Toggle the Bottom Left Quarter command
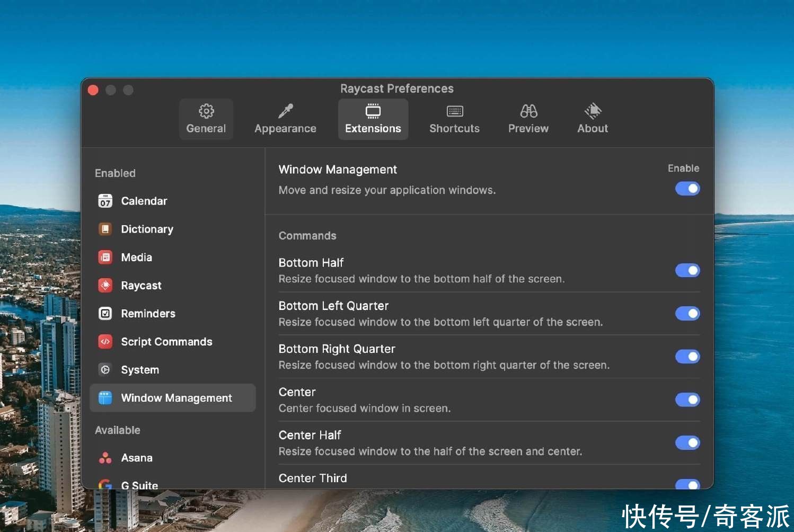Image resolution: width=794 pixels, height=532 pixels. click(x=687, y=313)
